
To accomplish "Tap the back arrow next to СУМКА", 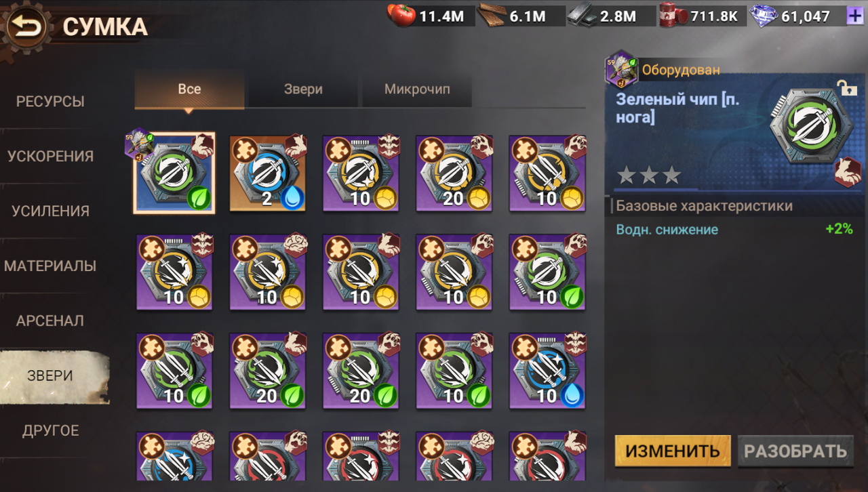I will click(x=26, y=27).
